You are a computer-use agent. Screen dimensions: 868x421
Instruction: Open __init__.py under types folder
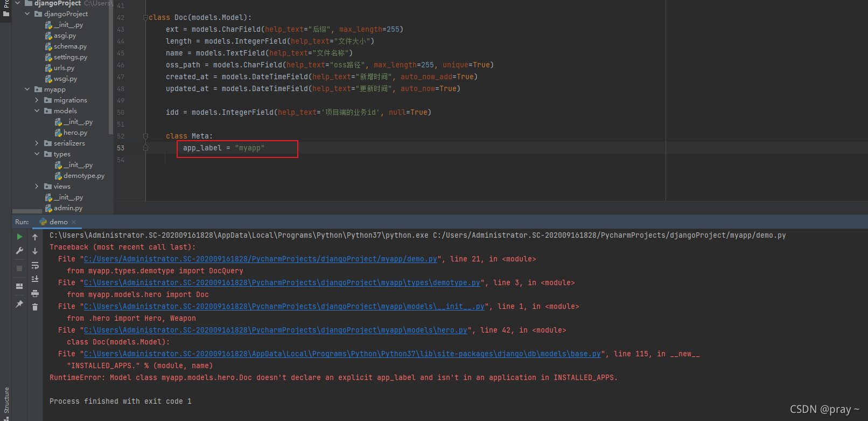(x=78, y=165)
